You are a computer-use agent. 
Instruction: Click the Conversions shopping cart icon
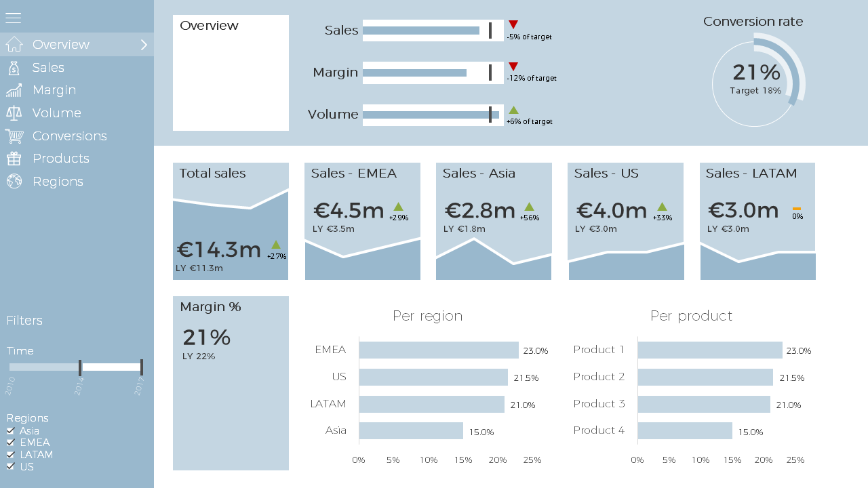[x=14, y=136]
